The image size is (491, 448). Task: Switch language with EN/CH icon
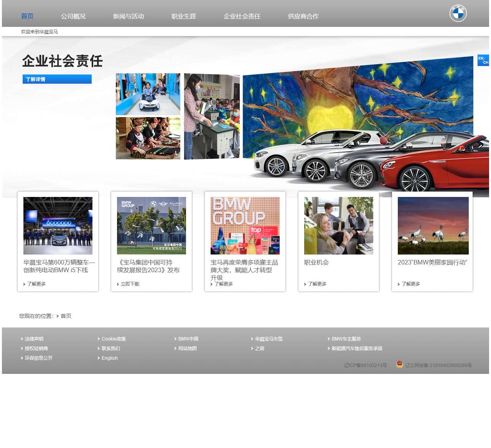(483, 60)
